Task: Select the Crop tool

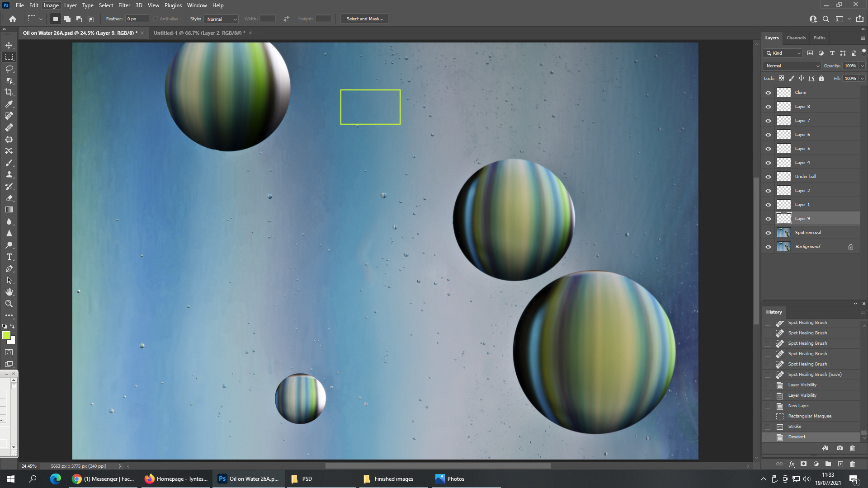Action: tap(9, 92)
